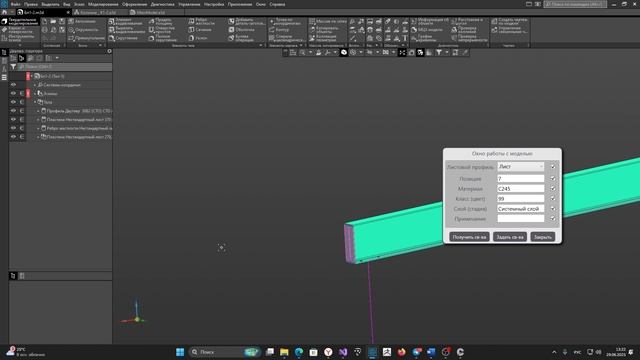Click the Позиция input field

click(x=521, y=178)
